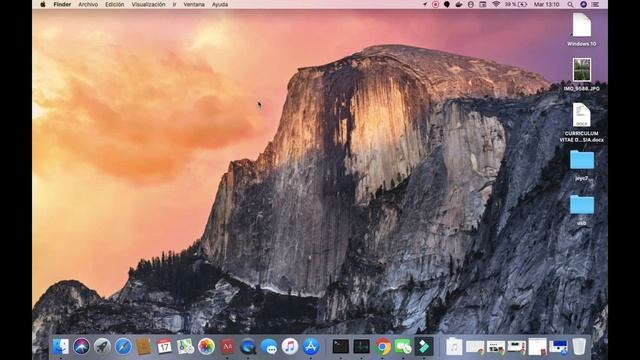The height and width of the screenshot is (360, 640).
Task: Open the Visualización menu
Action: (148, 4)
